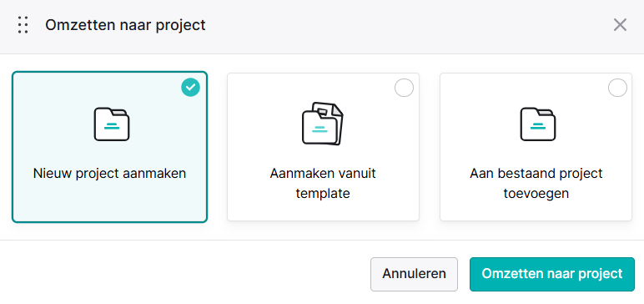
Task: Click the teal checkmark on Nieuw project aanmaken
Action: pyautogui.click(x=190, y=87)
